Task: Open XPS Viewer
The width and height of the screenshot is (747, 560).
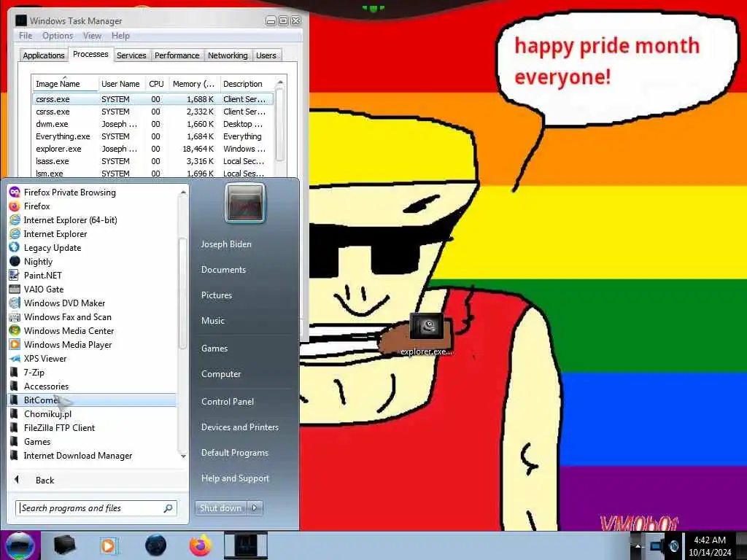Action: pyautogui.click(x=38, y=359)
